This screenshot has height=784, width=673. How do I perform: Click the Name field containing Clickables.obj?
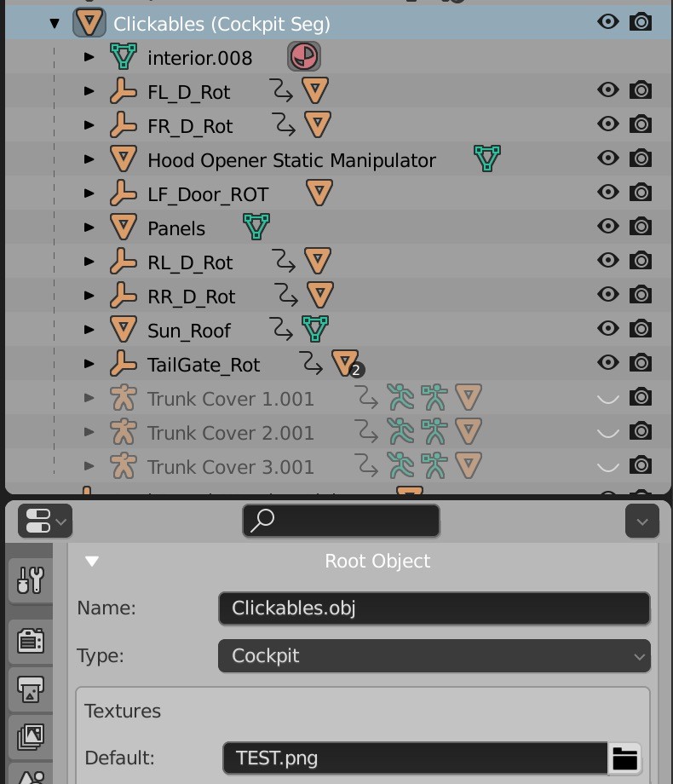[x=434, y=608]
